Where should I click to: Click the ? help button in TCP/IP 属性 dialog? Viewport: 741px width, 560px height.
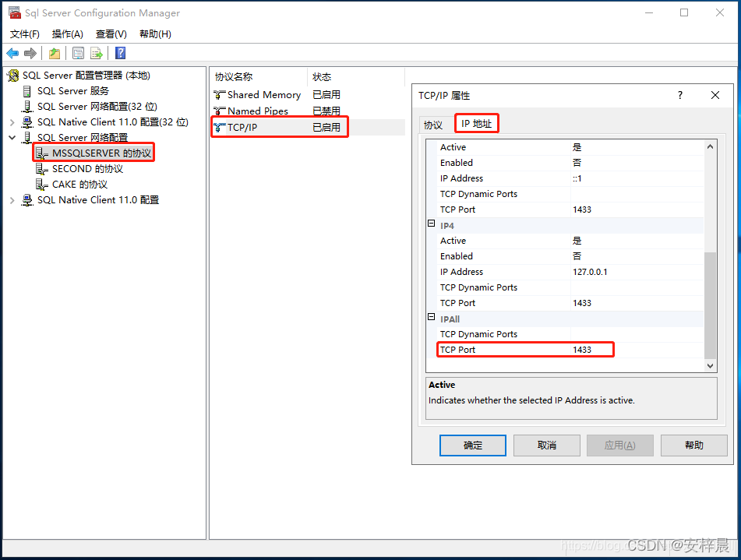pyautogui.click(x=680, y=96)
